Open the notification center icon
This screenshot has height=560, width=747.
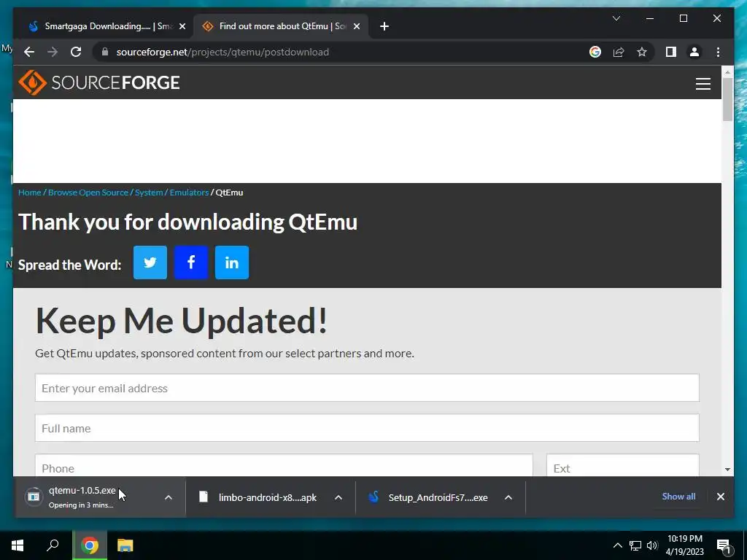click(723, 545)
